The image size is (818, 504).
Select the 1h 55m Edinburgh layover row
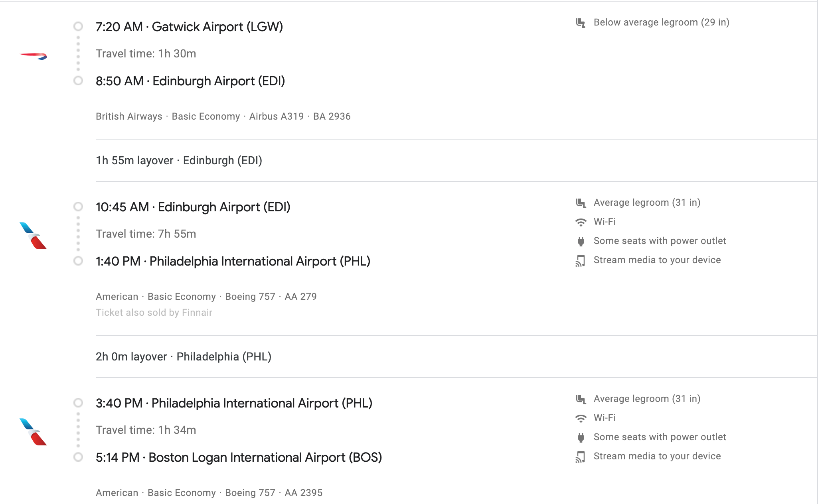coord(179,160)
